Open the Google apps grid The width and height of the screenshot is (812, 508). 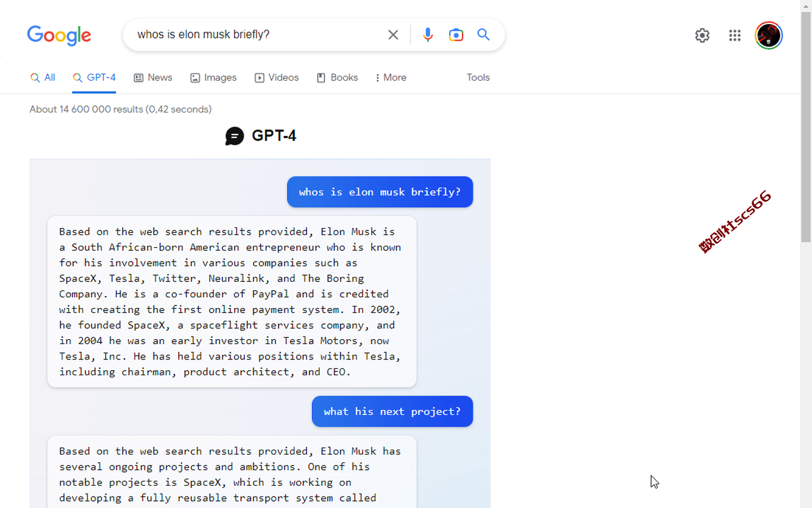[735, 36]
